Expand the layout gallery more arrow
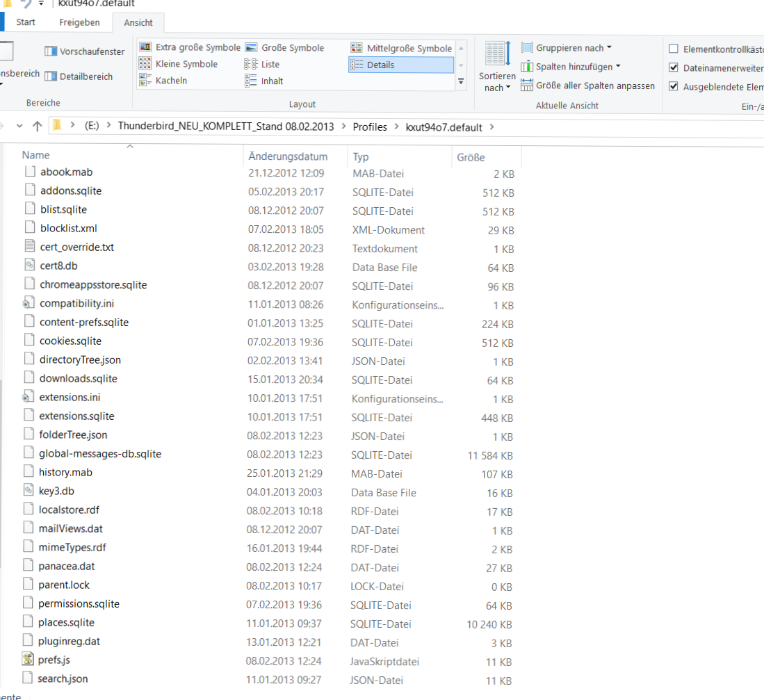 461,81
